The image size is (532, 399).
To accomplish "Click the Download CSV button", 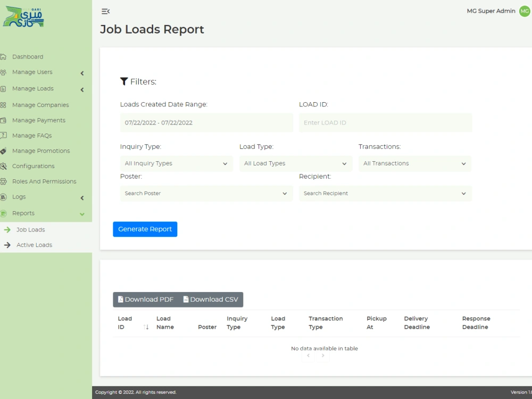I will pyautogui.click(x=211, y=300).
